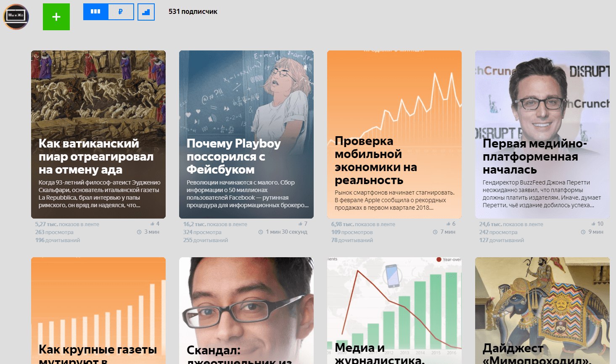Click 24,6 тыс. показов в ленте stat
Viewport: 616px width, 364px height.
511,224
